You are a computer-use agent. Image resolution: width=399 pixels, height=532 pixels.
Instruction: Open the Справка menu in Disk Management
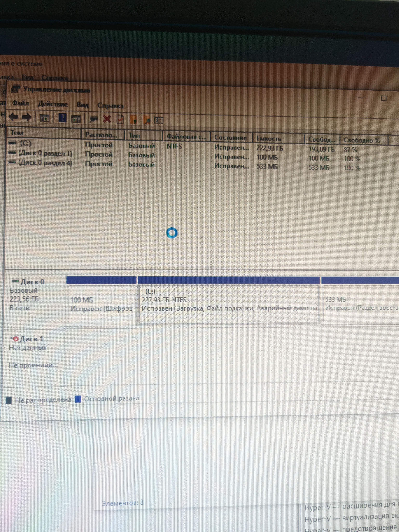(110, 106)
